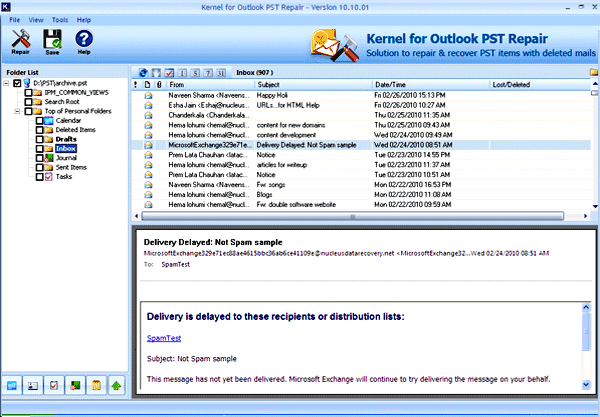Click the Journal folder icon in tree

[49, 158]
